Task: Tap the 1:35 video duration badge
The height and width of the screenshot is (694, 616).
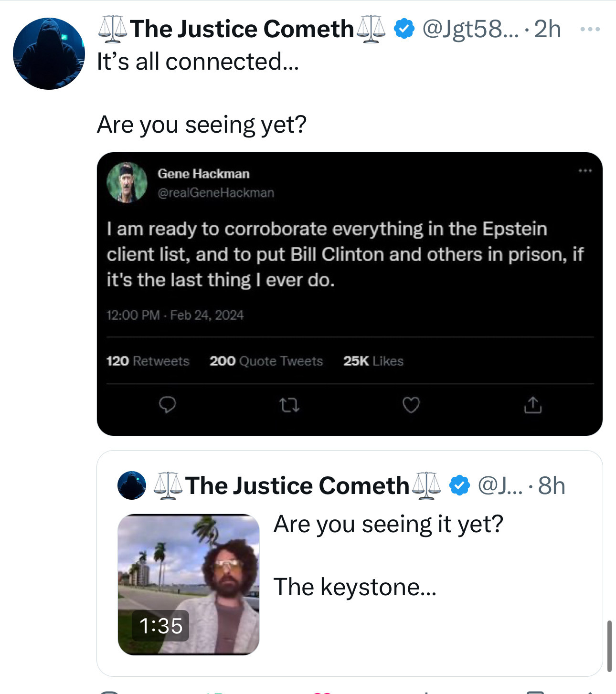Action: click(x=160, y=626)
